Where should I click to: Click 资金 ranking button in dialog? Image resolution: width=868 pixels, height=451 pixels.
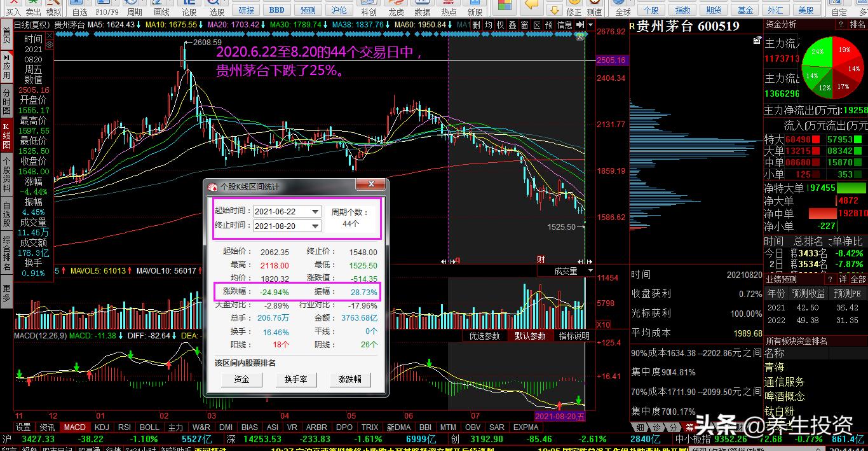click(242, 379)
